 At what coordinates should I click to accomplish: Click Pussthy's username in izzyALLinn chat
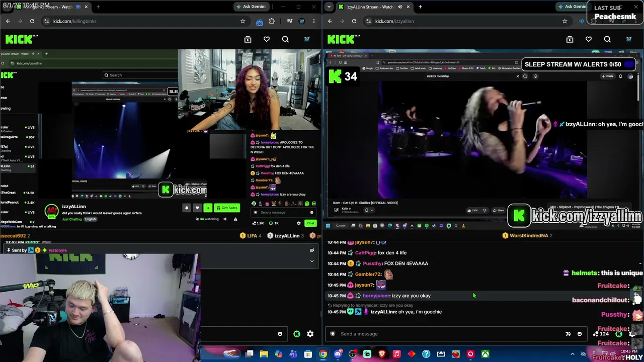[x=372, y=263]
